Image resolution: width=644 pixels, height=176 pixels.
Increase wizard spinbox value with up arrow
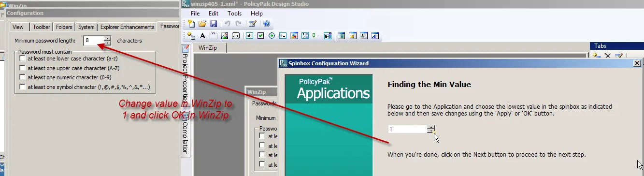point(431,127)
